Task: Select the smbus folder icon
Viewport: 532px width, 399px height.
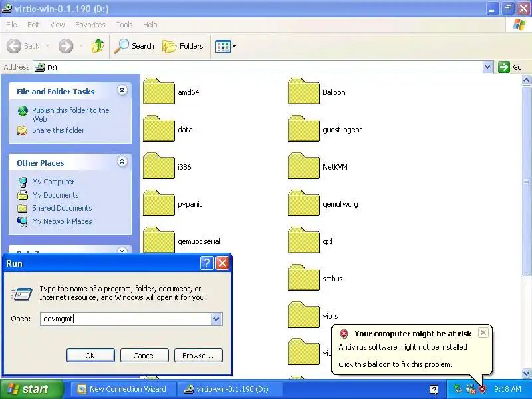Action: (303, 278)
